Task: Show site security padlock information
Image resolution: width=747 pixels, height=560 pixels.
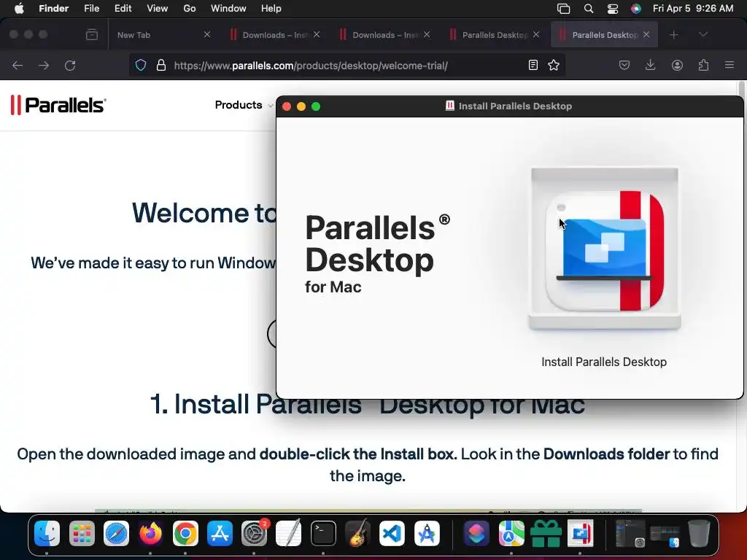Action: tap(161, 65)
